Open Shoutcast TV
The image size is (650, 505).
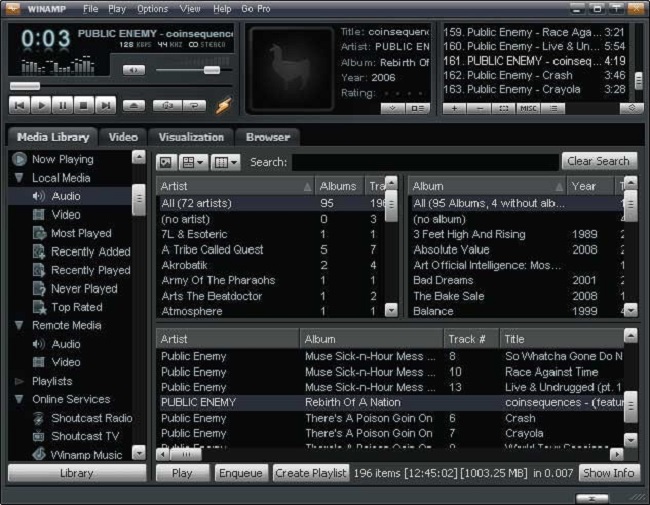pos(85,436)
